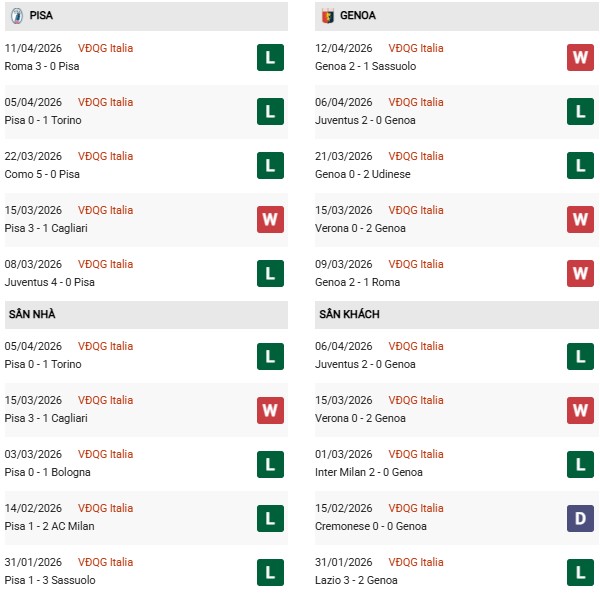The width and height of the screenshot is (600, 594).
Task: Select the Inter Milan 2 - 0 Genoa result
Action: [372, 472]
